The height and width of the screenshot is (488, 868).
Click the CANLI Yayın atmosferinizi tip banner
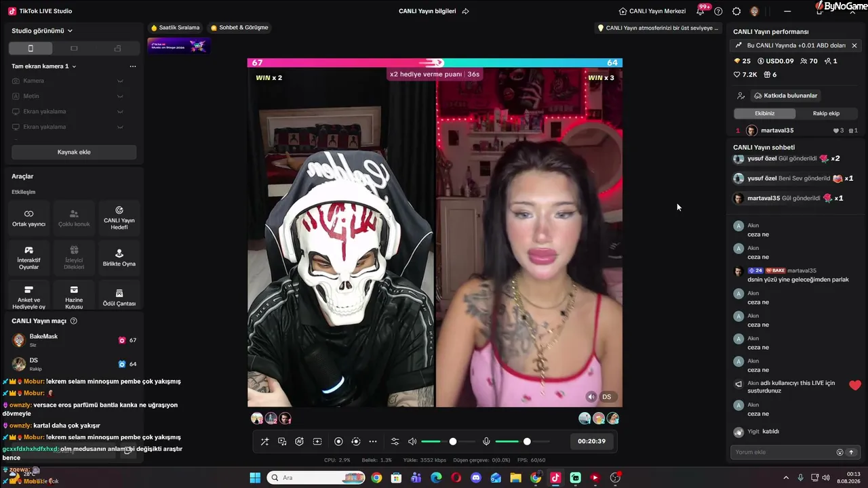click(x=658, y=28)
